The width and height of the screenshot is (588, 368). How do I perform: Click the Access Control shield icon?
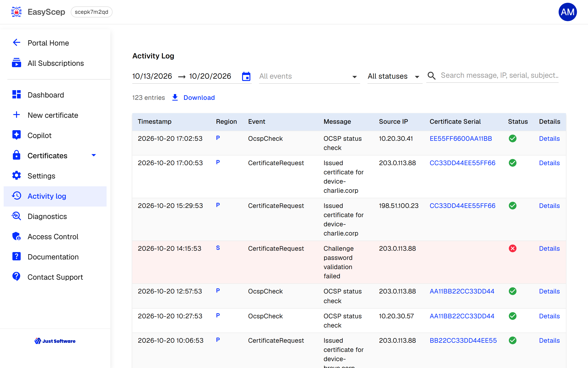(x=17, y=236)
